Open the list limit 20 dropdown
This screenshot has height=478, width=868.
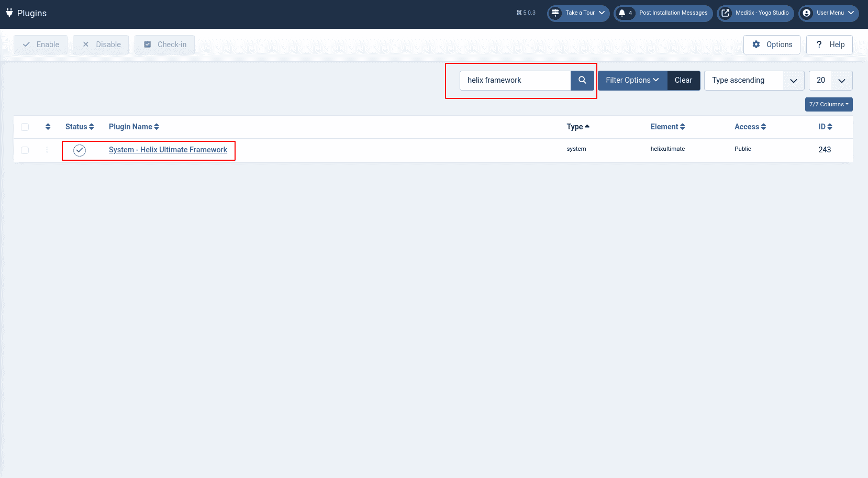pyautogui.click(x=830, y=81)
